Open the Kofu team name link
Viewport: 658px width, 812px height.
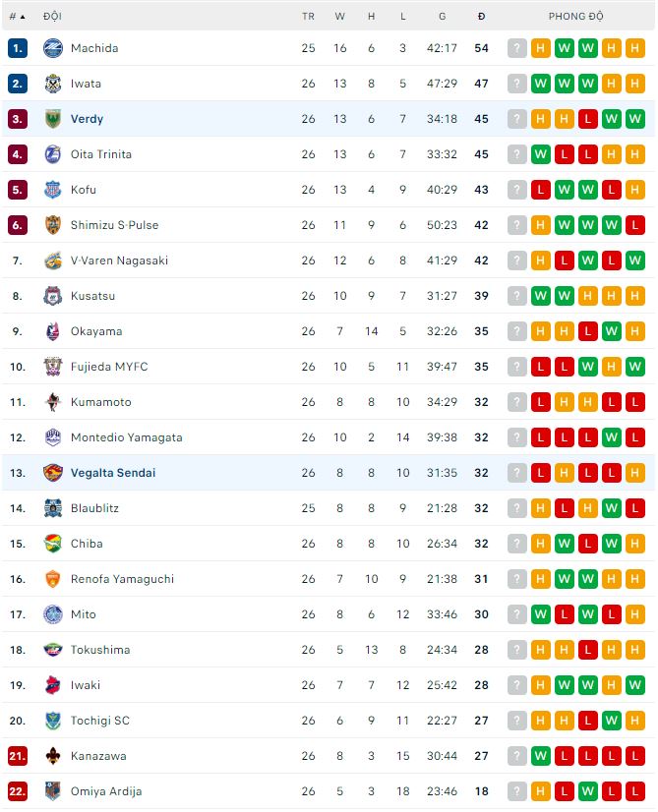tap(84, 190)
